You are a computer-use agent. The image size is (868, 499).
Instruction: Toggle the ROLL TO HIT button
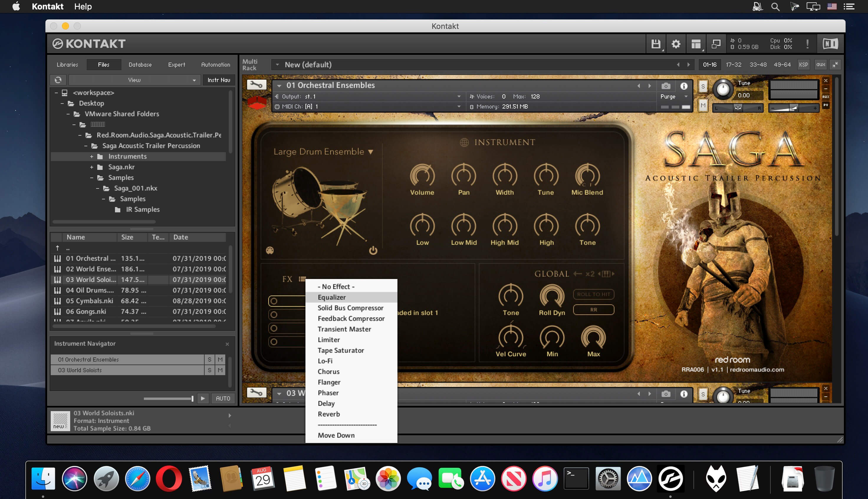594,294
